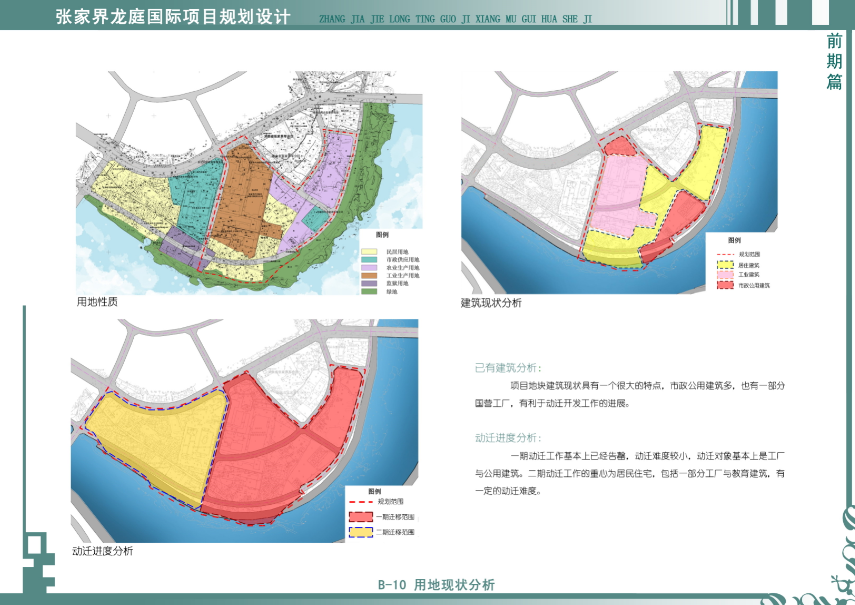Click the orange 工业生产用地 legend swatch

(x=369, y=276)
